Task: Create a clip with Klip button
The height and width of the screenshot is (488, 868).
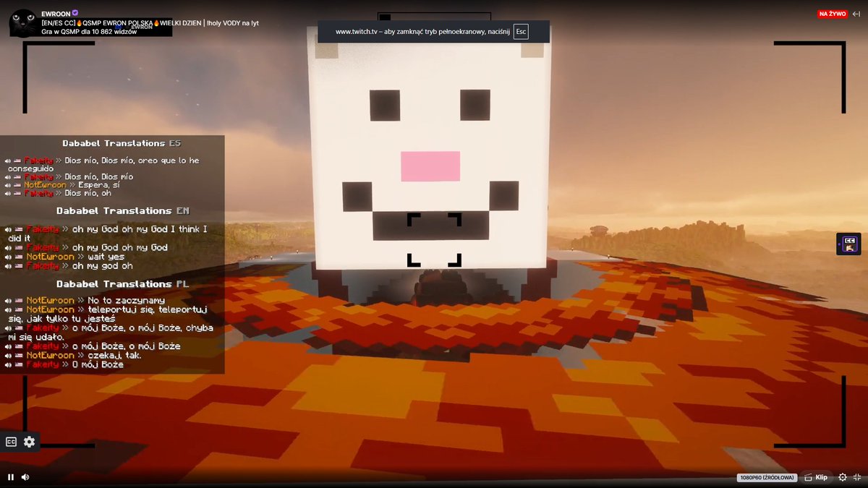Action: coord(816,477)
